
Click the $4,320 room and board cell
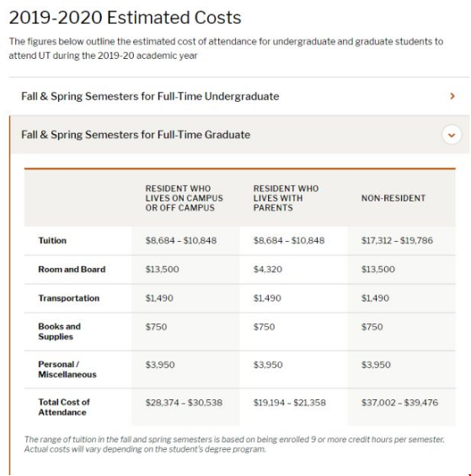268,270
